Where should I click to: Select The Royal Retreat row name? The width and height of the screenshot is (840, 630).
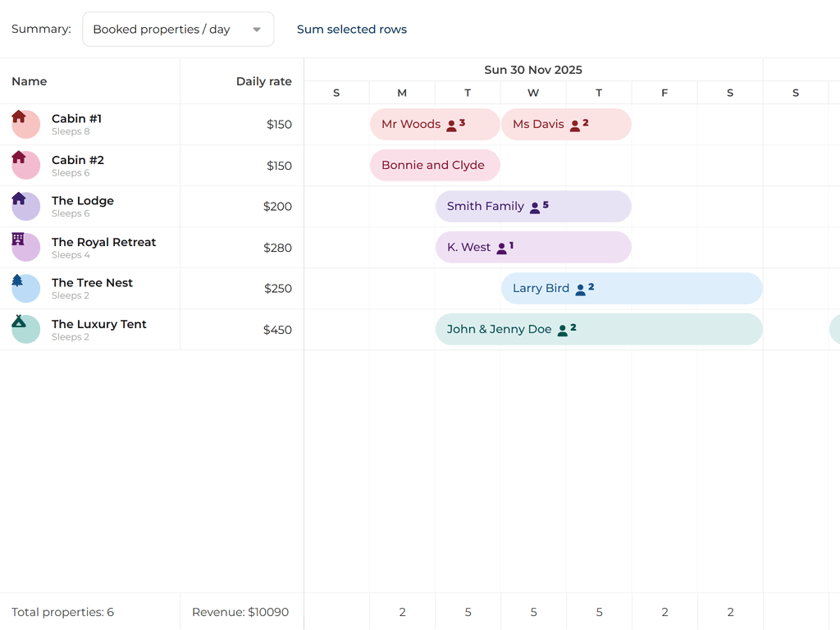click(x=103, y=242)
